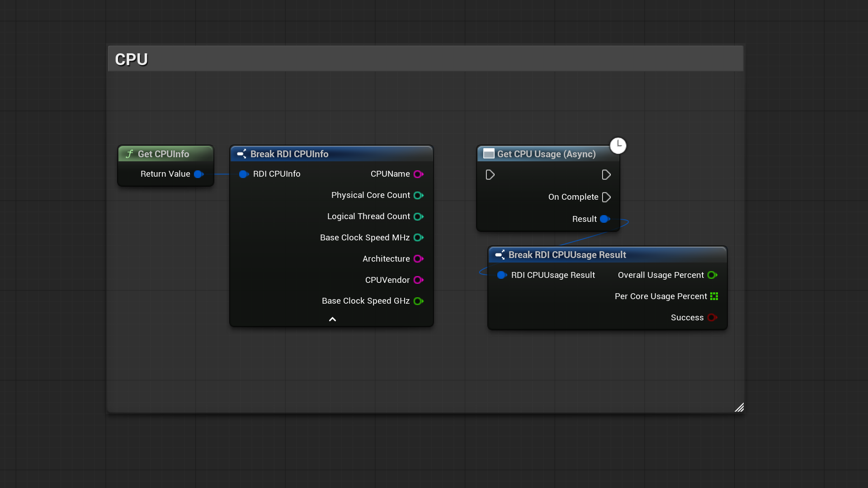Image resolution: width=868 pixels, height=488 pixels.
Task: Click the Result output pin on Get CPU Usage
Action: coord(605,219)
